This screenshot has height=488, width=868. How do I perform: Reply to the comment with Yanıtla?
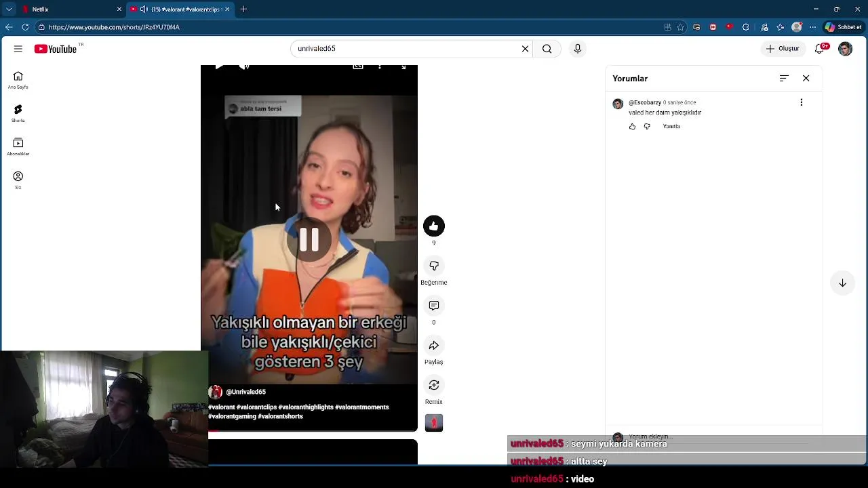click(671, 127)
